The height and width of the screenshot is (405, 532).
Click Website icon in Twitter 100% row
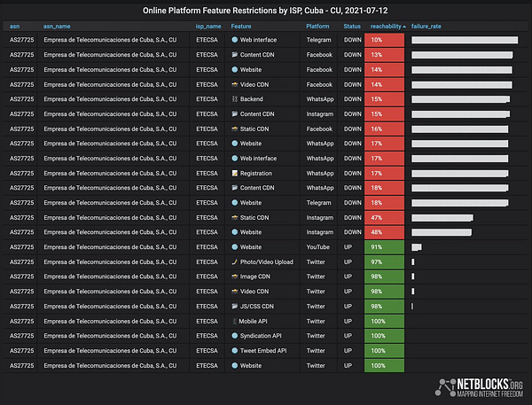coord(234,366)
